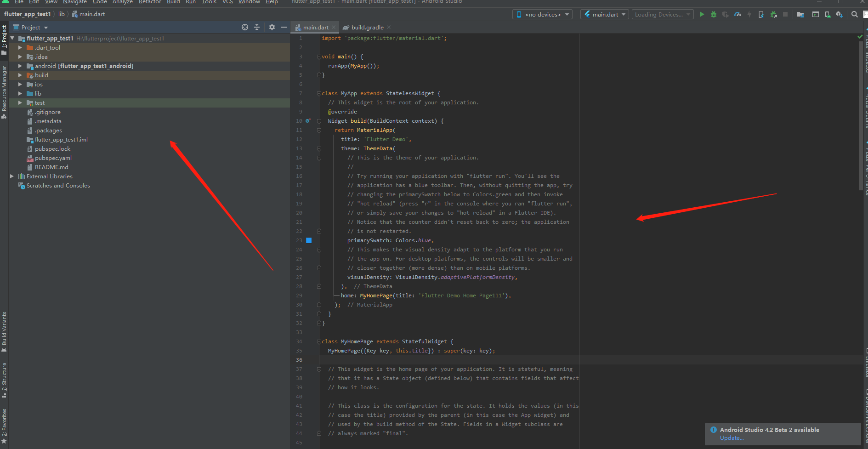868x449 pixels.
Task: Click Update link in notification
Action: pyautogui.click(x=732, y=438)
